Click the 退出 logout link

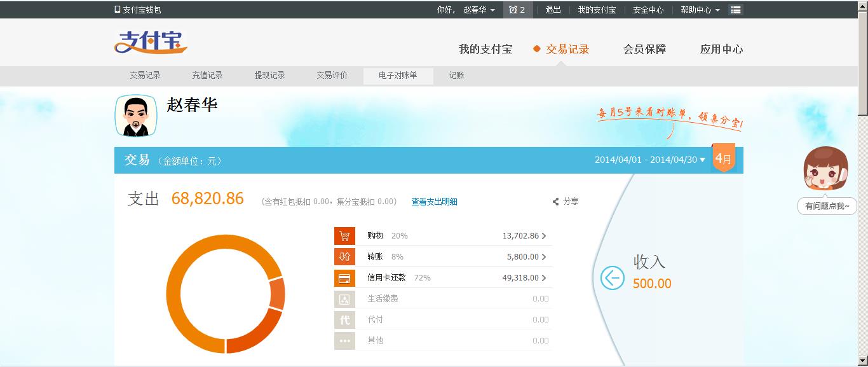[x=553, y=10]
